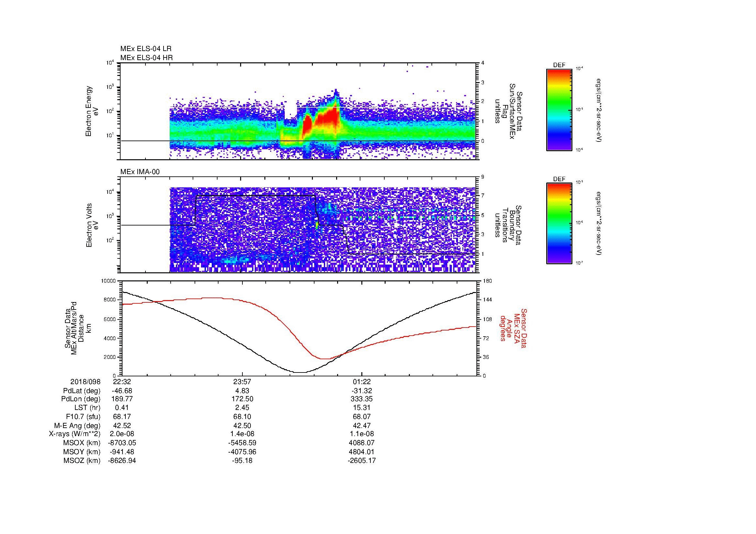Click the 'PdLon (deg)' row label
756x534 pixels.
[x=81, y=399]
